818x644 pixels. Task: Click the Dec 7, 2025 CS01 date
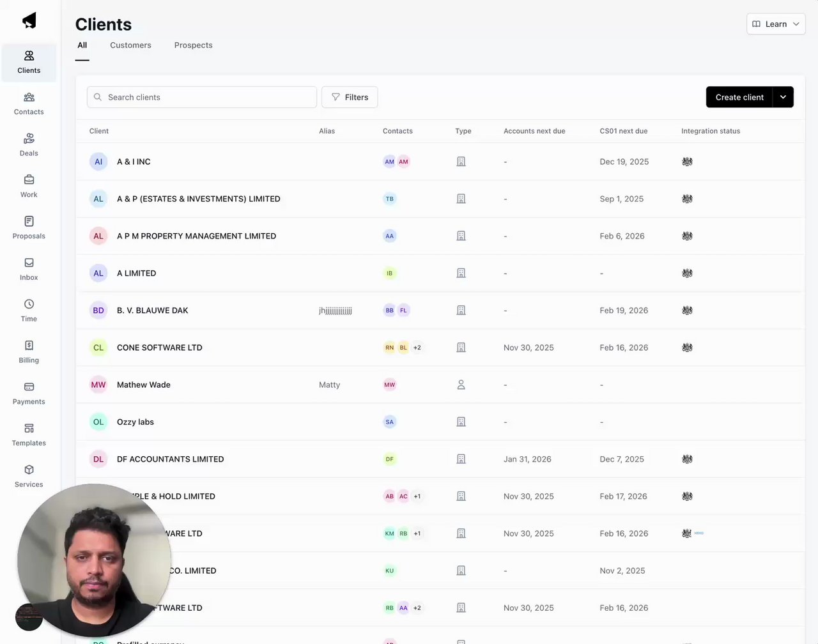pos(622,459)
